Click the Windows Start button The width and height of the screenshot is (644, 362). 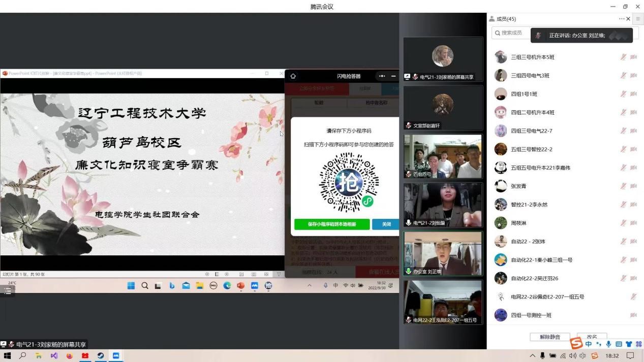7,356
